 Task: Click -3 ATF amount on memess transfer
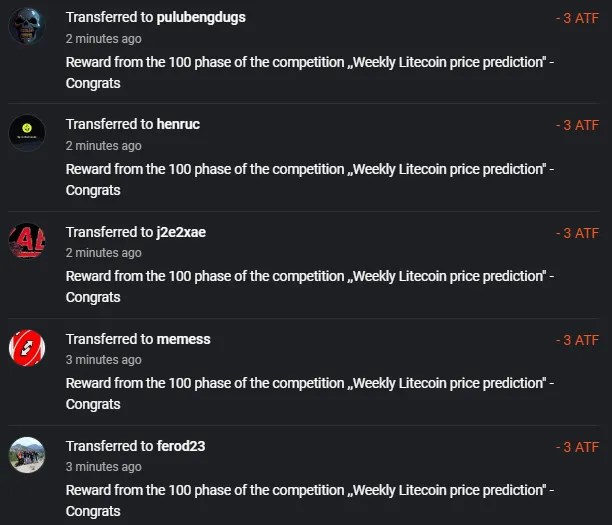577,340
